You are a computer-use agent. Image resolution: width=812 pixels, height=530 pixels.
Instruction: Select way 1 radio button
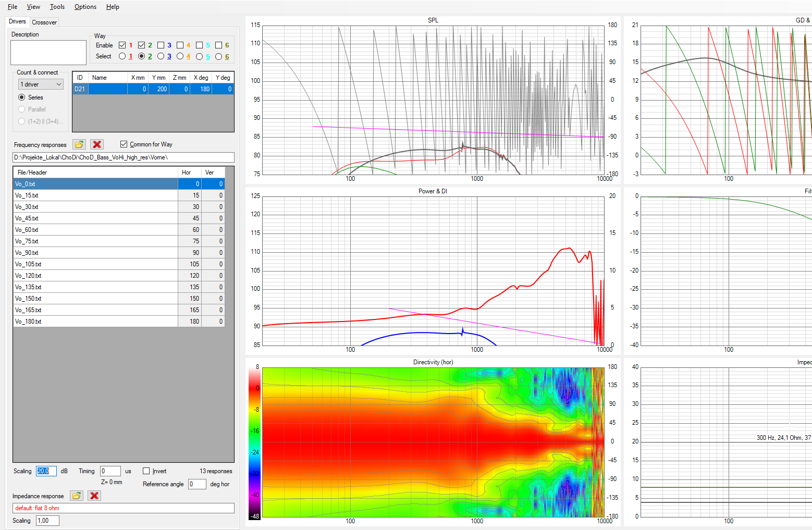(x=122, y=56)
